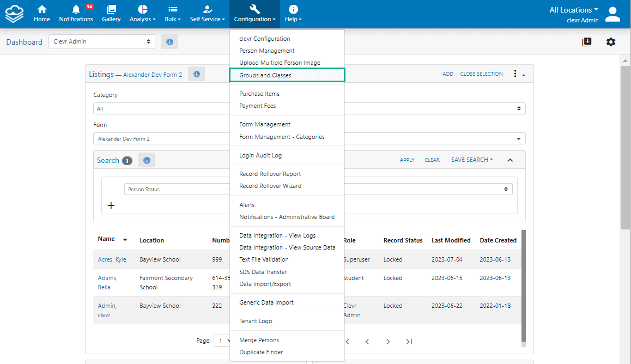Click the Last Modified column header

click(451, 240)
